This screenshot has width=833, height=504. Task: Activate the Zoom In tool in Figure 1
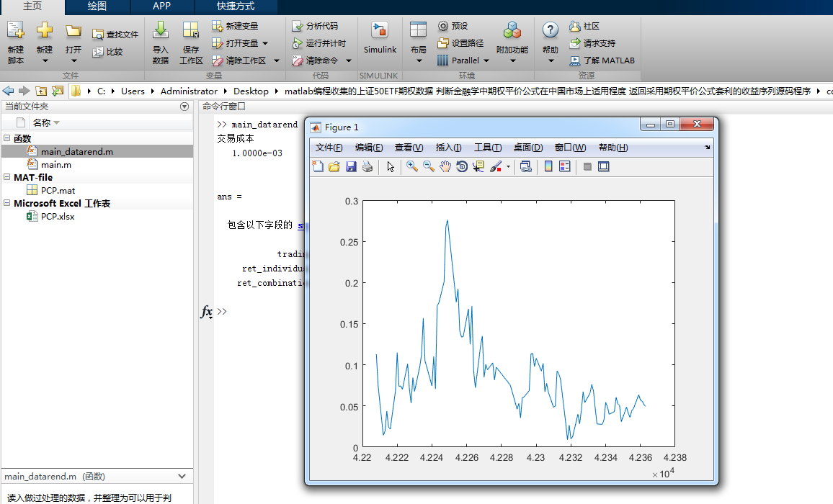[x=411, y=167]
